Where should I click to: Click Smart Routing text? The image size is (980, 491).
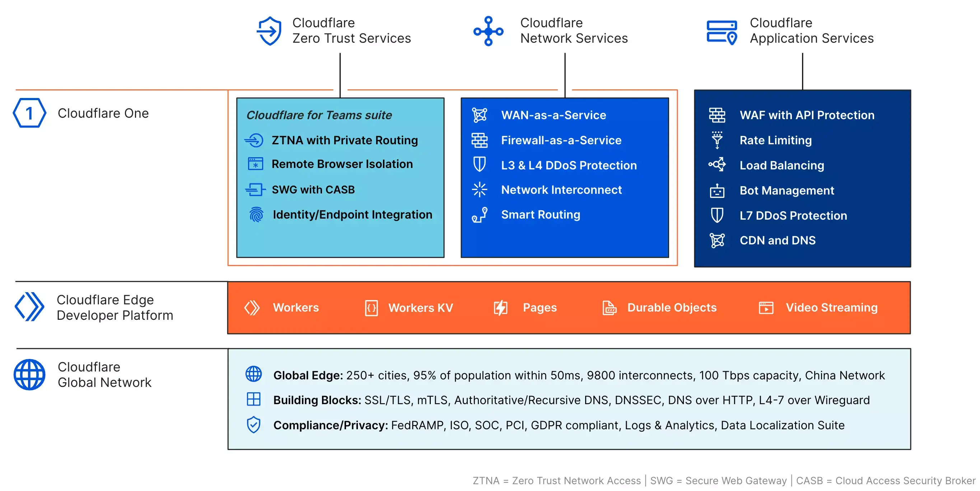point(541,215)
